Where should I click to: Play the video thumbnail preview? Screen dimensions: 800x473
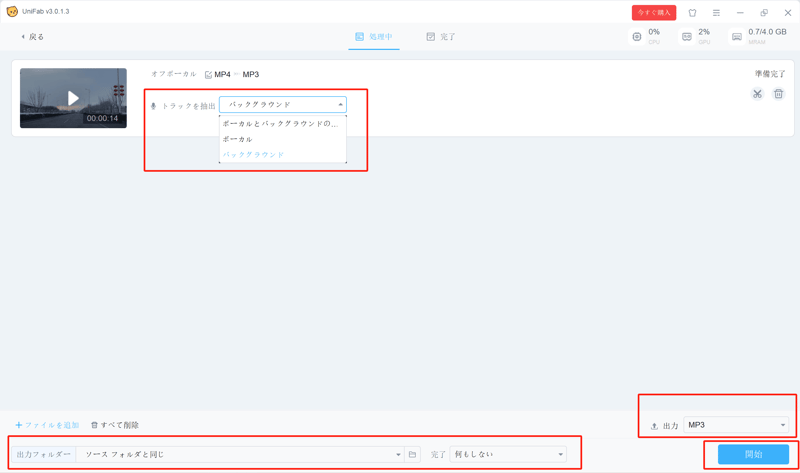coord(73,98)
